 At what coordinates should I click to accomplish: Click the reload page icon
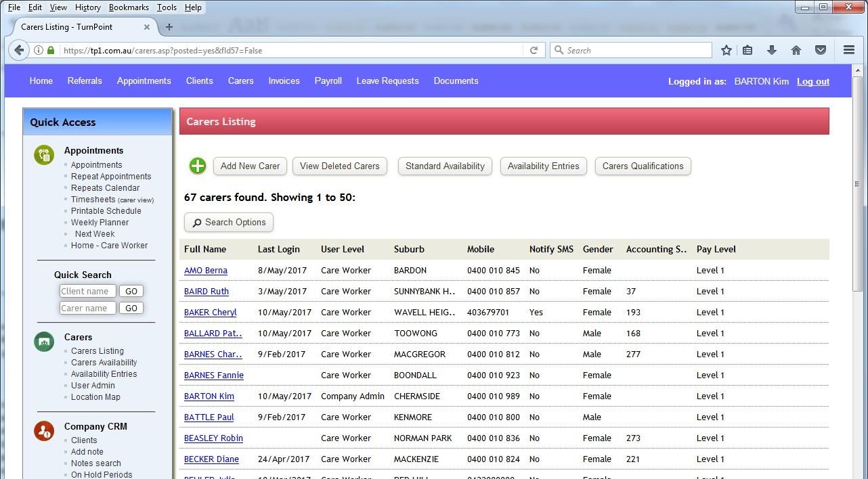(x=534, y=50)
